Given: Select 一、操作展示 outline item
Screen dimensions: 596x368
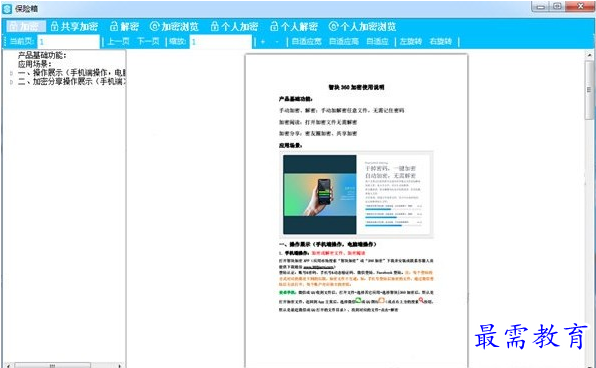Looking at the screenshot, I should tap(71, 73).
